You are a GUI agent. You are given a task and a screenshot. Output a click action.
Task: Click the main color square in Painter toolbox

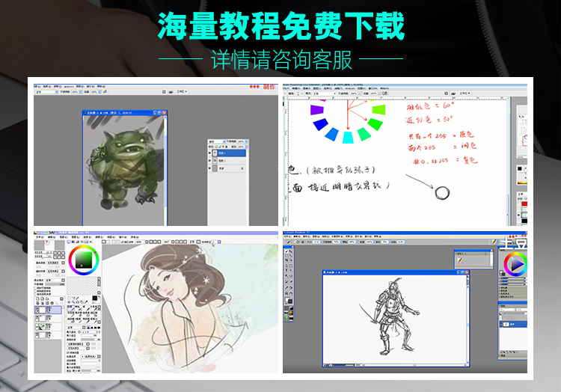[289, 299]
